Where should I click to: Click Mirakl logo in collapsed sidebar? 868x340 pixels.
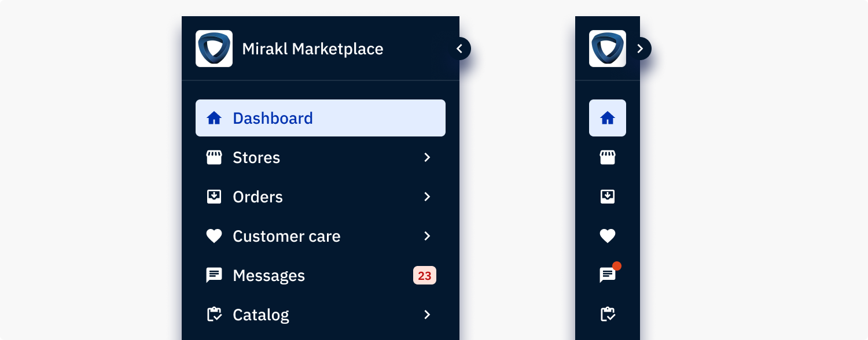(x=607, y=49)
